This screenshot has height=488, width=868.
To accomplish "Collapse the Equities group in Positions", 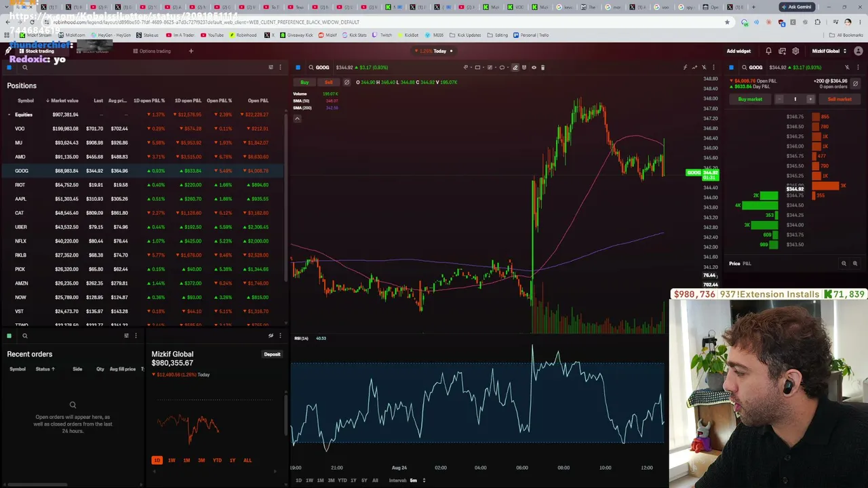I will 9,115.
